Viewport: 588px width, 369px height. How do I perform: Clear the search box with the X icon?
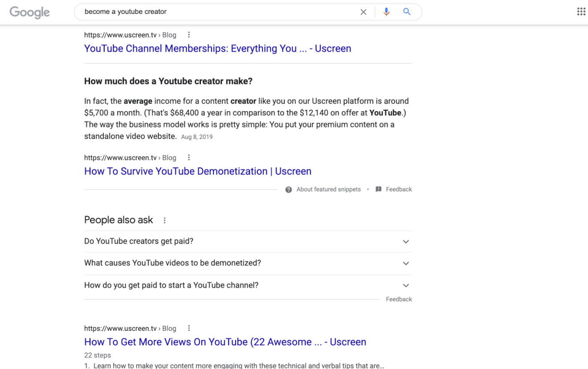click(x=363, y=12)
